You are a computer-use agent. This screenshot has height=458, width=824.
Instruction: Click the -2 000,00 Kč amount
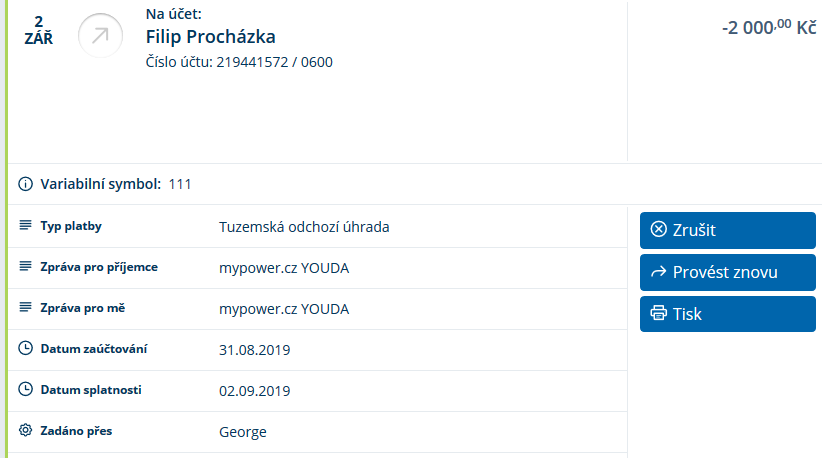point(768,28)
